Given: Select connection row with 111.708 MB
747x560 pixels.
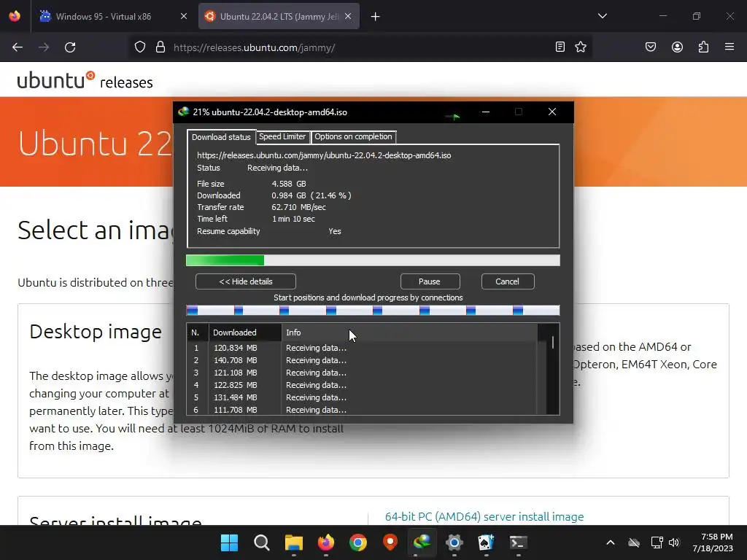Looking at the screenshot, I should click(362, 410).
